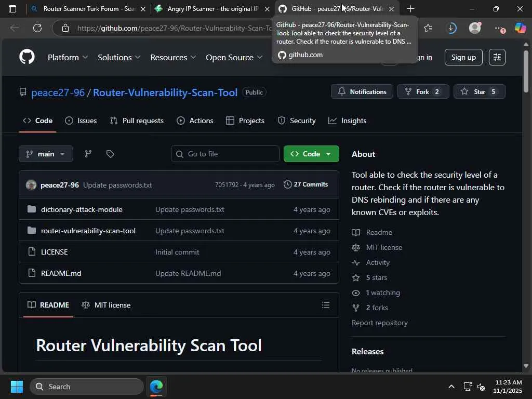This screenshot has width=532, height=399.
Task: Click peace27-96 commit author avatar
Action: (x=31, y=185)
